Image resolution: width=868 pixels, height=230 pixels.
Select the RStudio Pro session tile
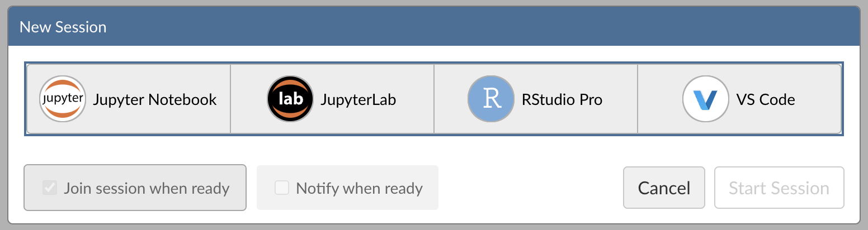(536, 99)
